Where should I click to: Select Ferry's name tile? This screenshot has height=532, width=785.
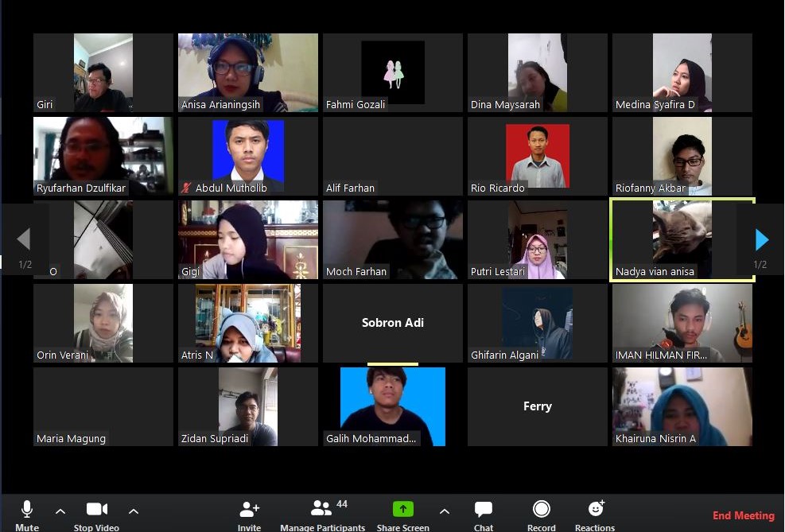537,407
